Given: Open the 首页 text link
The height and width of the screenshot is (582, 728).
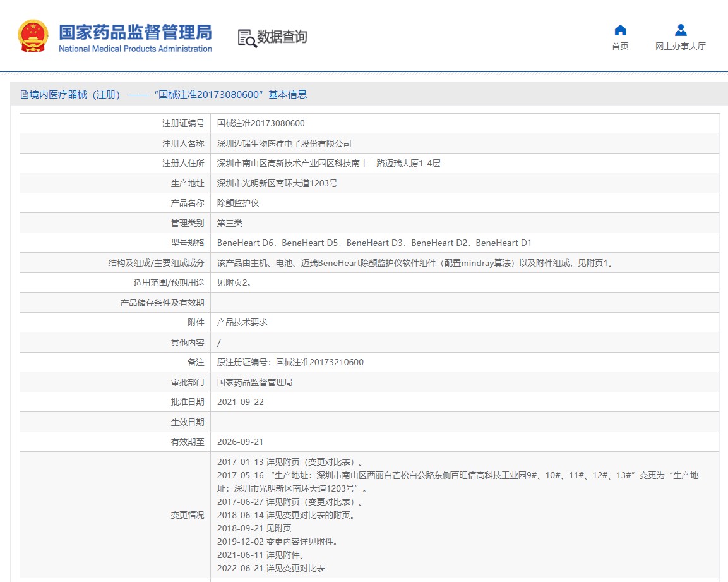Looking at the screenshot, I should coord(620,46).
